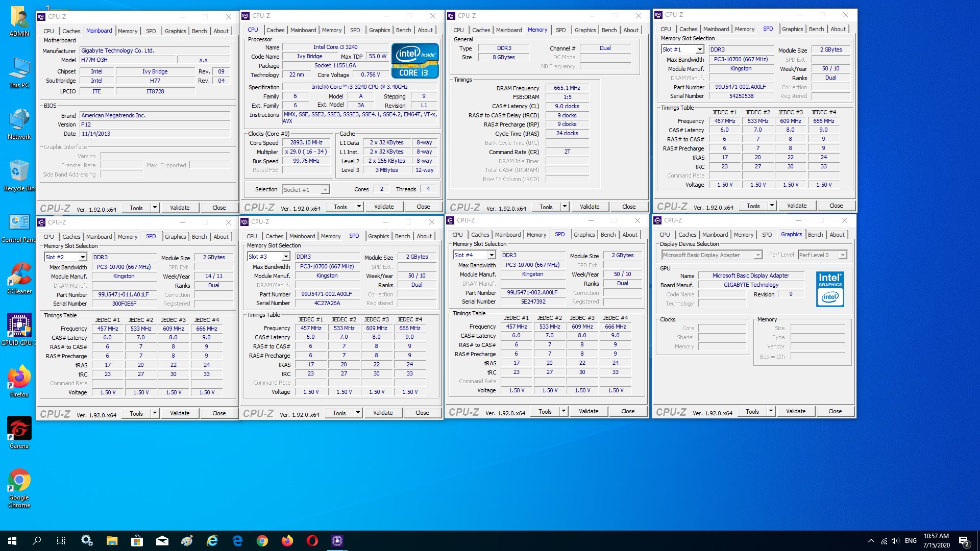Open the notification center icon
The image size is (980, 551).
click(964, 541)
